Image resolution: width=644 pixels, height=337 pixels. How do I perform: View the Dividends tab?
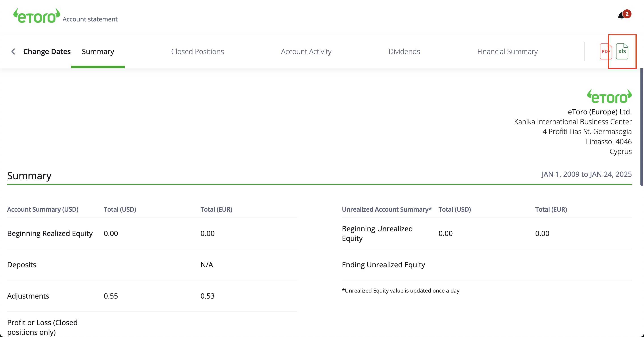[404, 51]
